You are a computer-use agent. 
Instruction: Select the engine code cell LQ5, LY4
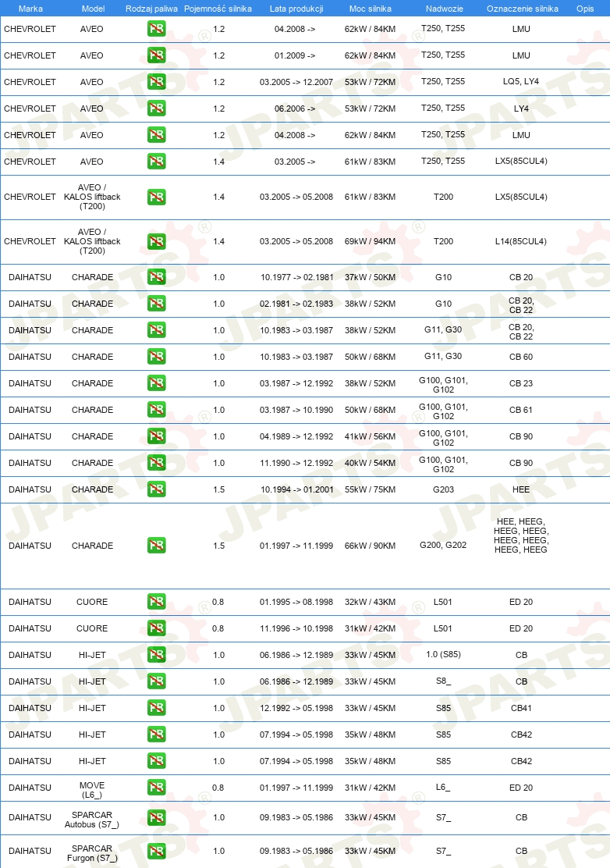(x=521, y=81)
